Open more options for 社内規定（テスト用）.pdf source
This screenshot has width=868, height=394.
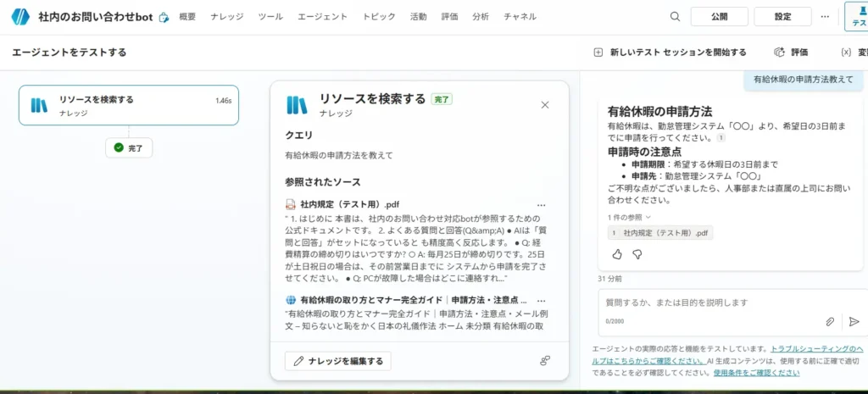coord(542,205)
